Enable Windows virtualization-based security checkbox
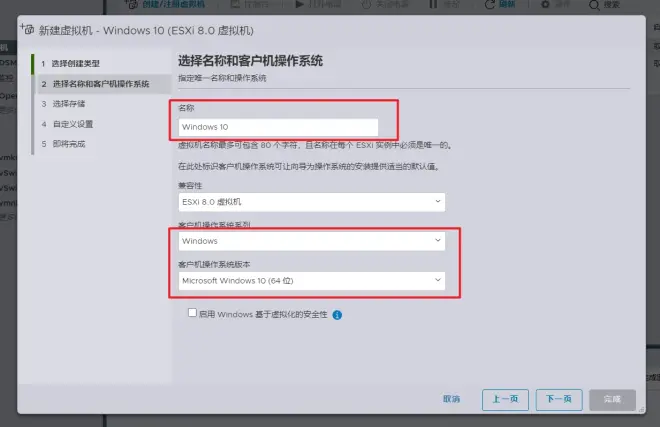 192,312
